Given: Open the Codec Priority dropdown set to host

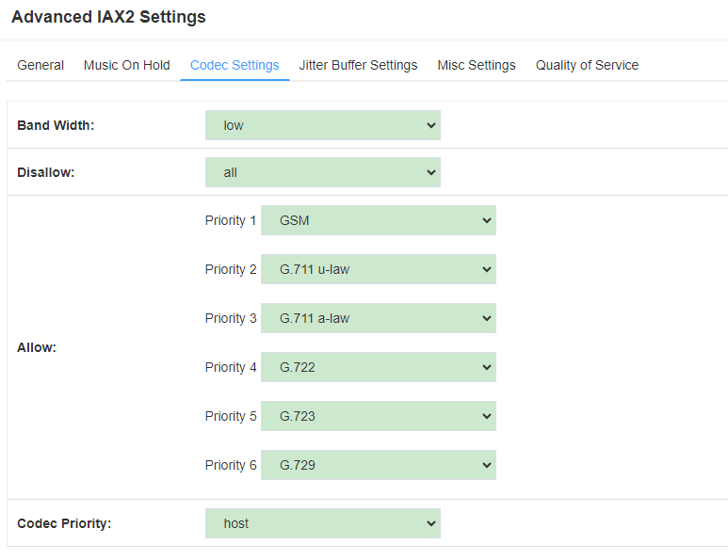Looking at the screenshot, I should point(323,523).
